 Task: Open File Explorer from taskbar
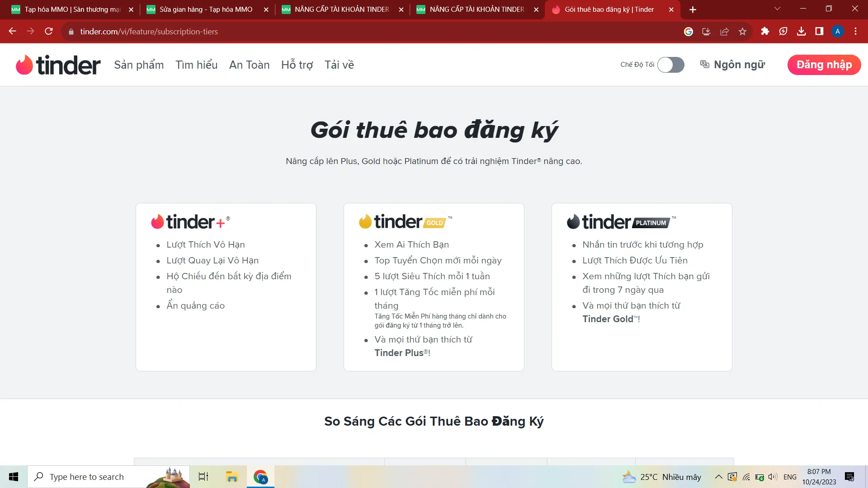232,477
